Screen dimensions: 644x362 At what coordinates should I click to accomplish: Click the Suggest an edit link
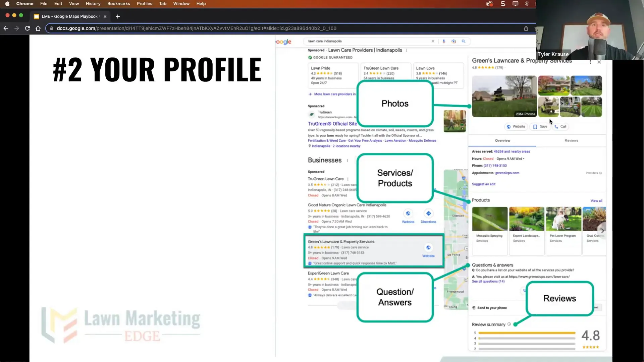click(x=484, y=184)
